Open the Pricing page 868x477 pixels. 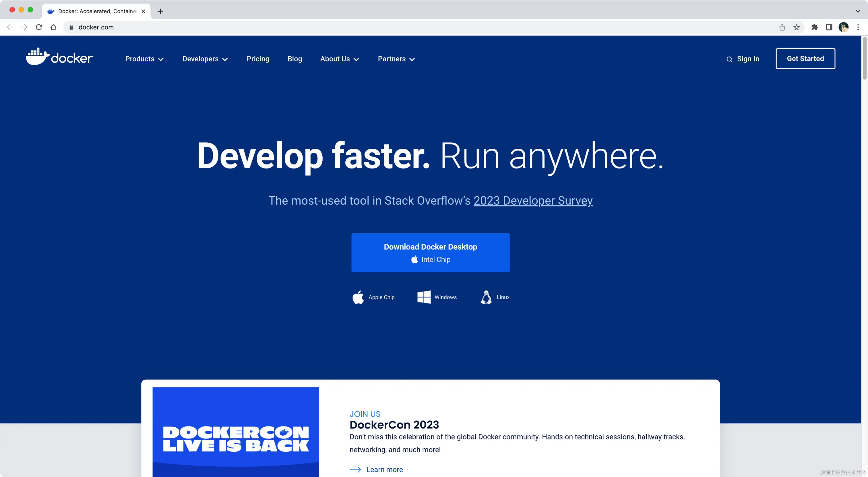258,59
